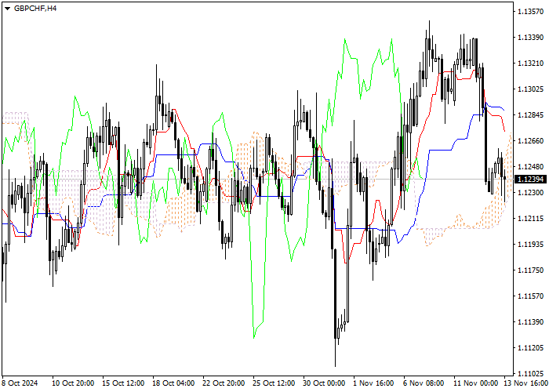Click the 18 Oct 04:00 time label
Image resolution: width=549 pixels, height=392 pixels.
173,383
